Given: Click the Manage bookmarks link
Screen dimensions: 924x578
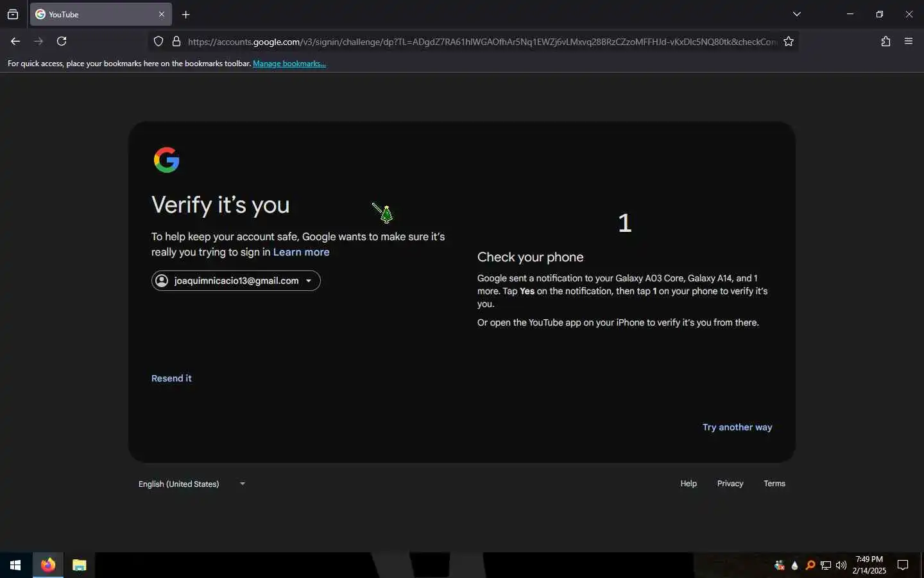Looking at the screenshot, I should click(x=289, y=64).
